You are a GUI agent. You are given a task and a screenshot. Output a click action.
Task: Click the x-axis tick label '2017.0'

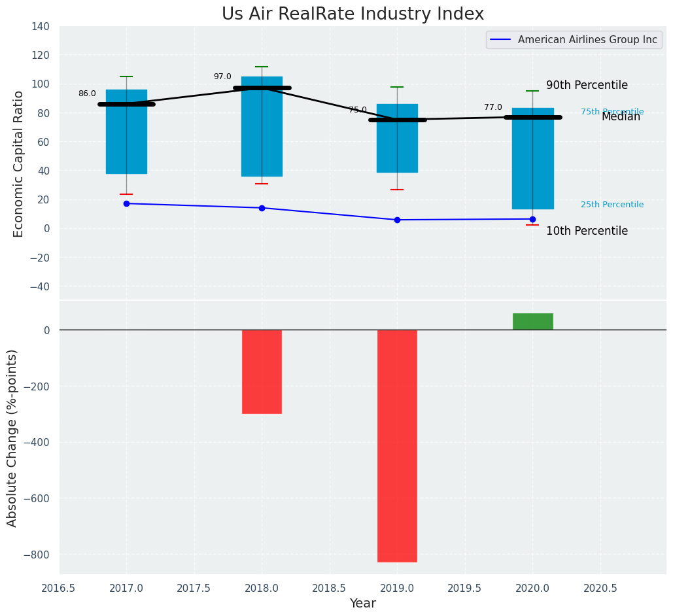(127, 588)
